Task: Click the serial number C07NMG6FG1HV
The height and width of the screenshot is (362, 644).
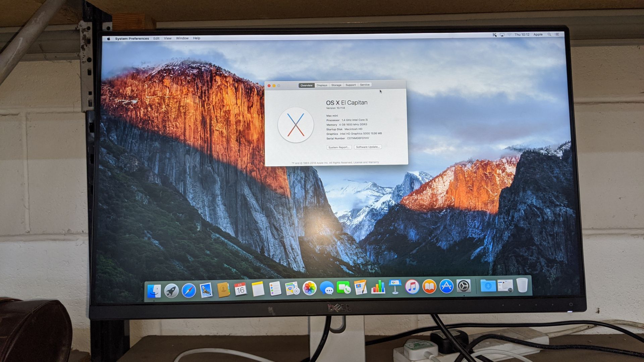Action: click(x=358, y=138)
